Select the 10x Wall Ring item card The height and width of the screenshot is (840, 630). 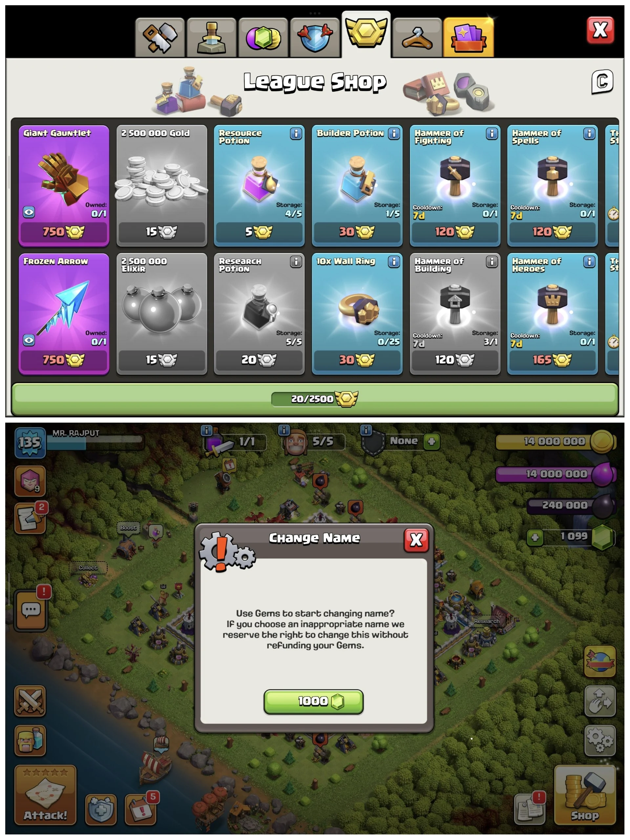357,314
